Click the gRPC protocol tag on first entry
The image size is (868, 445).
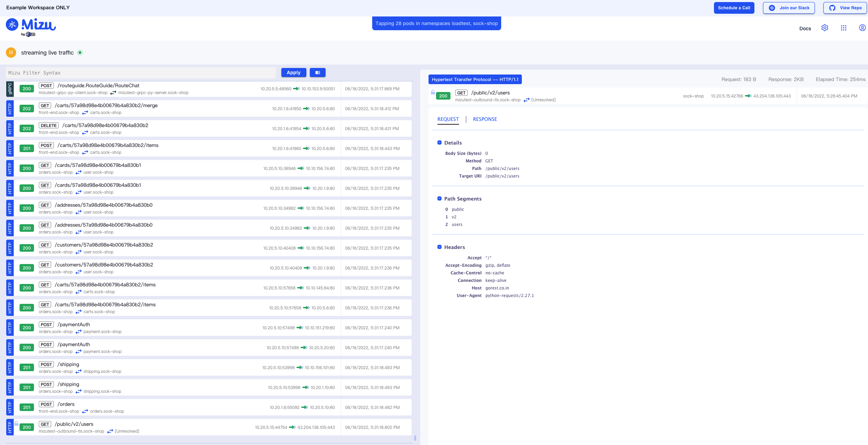pos(10,89)
